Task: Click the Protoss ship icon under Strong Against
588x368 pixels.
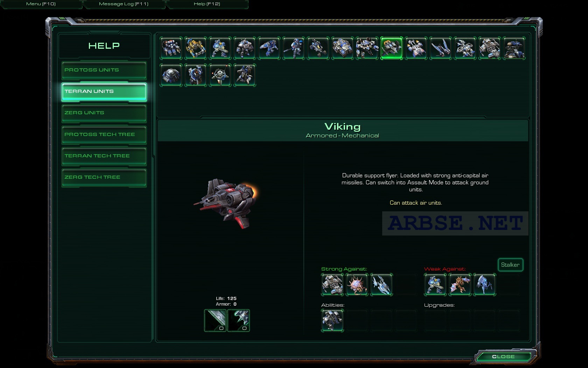Action: pyautogui.click(x=381, y=285)
